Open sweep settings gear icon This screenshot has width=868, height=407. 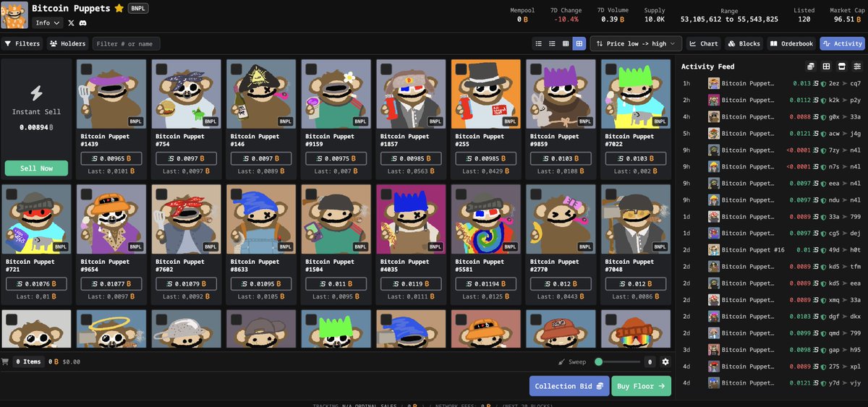[x=665, y=361]
